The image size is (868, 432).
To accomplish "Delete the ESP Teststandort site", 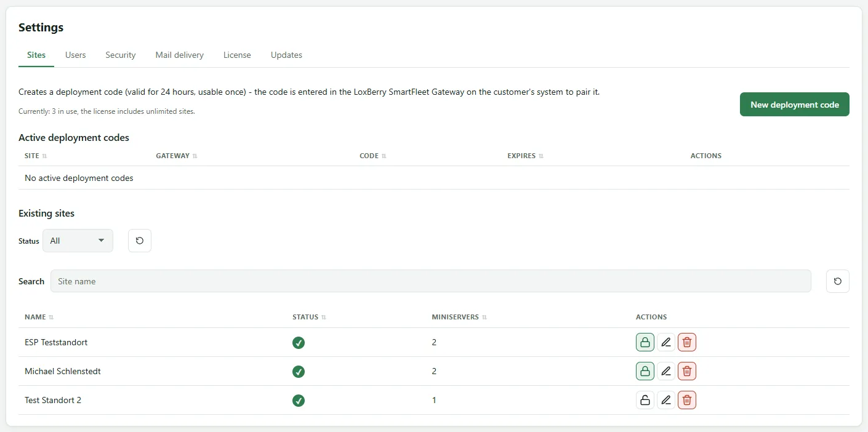I will tap(687, 342).
